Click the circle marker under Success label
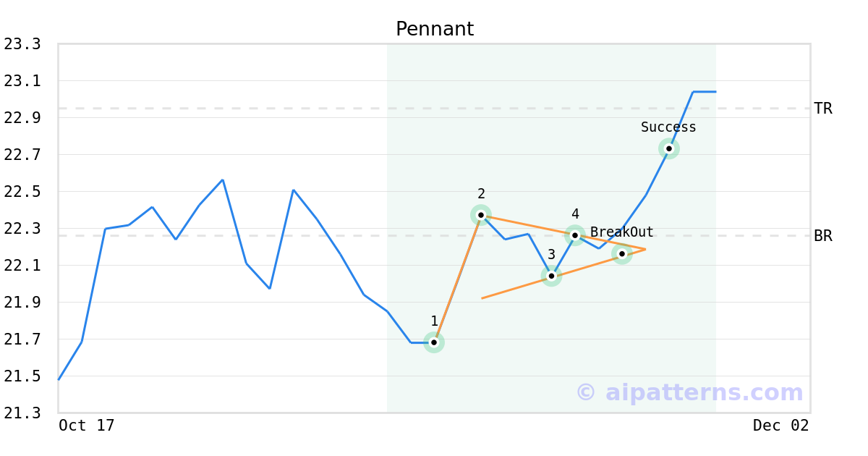Screen dimensions: 868x456 tap(669, 148)
